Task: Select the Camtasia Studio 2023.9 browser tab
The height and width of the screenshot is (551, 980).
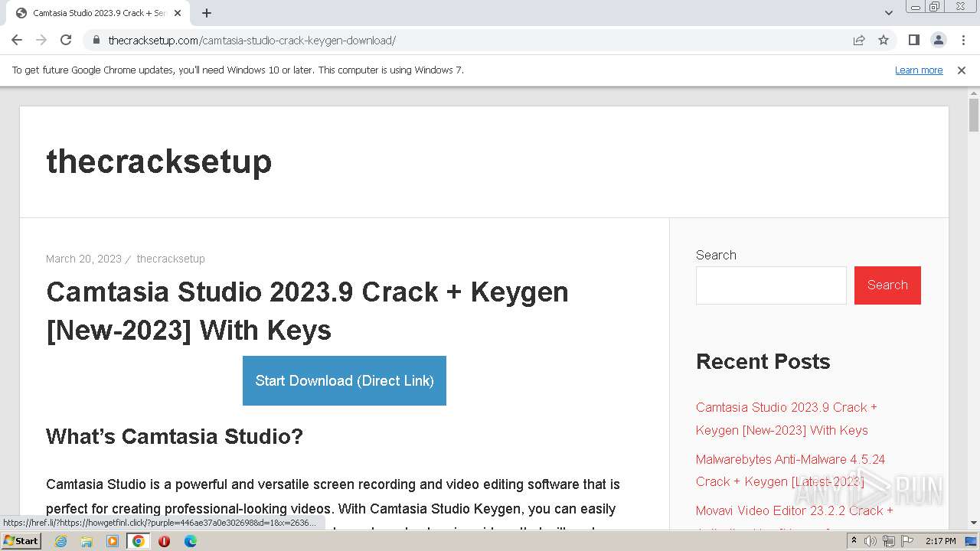Action: coord(98,13)
